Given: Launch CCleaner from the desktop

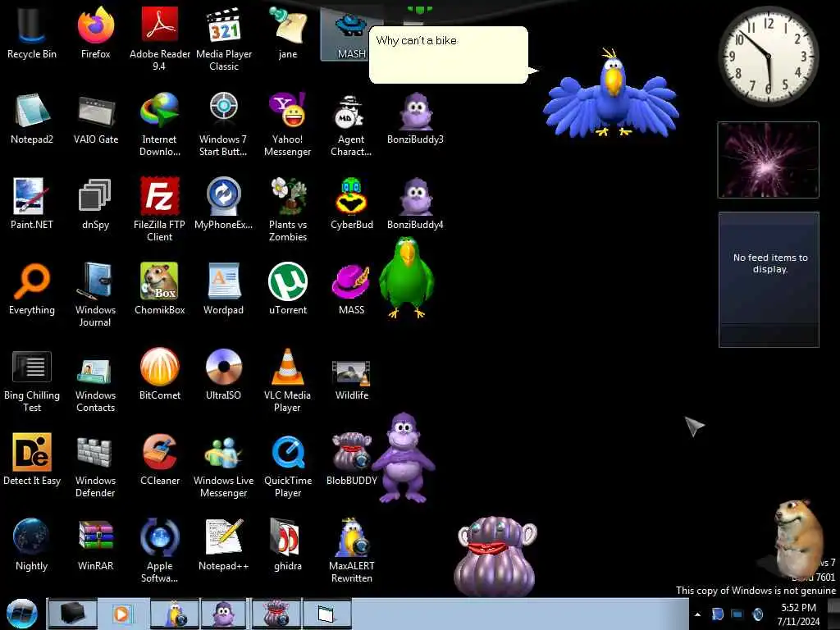Looking at the screenshot, I should point(159,459).
